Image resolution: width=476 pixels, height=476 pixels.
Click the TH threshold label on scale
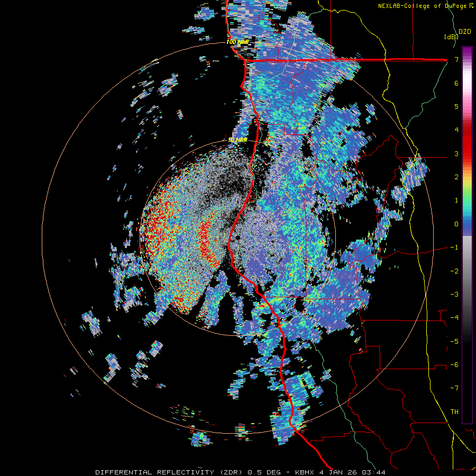pyautogui.click(x=454, y=412)
